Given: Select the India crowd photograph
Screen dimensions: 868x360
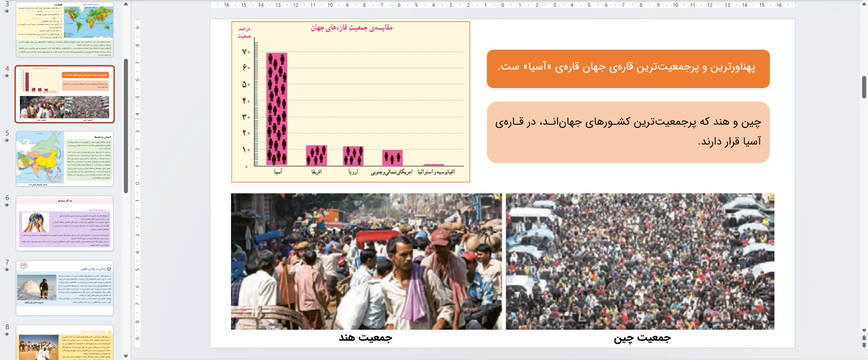Looking at the screenshot, I should coord(366,262).
